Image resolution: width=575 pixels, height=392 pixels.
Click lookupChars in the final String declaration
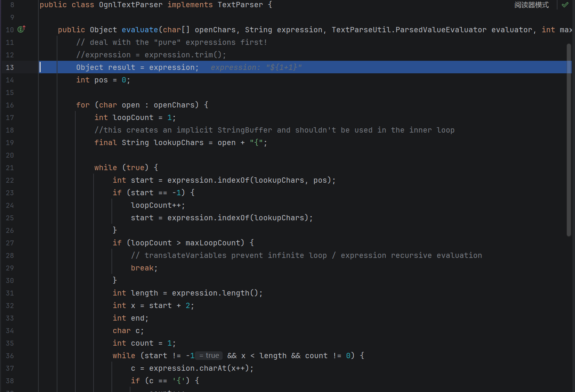point(178,142)
